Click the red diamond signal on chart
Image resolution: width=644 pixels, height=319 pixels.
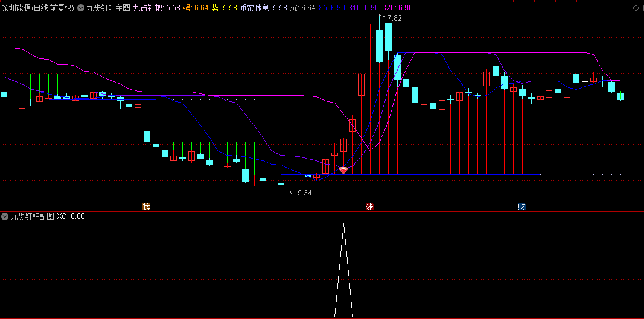coord(343,171)
